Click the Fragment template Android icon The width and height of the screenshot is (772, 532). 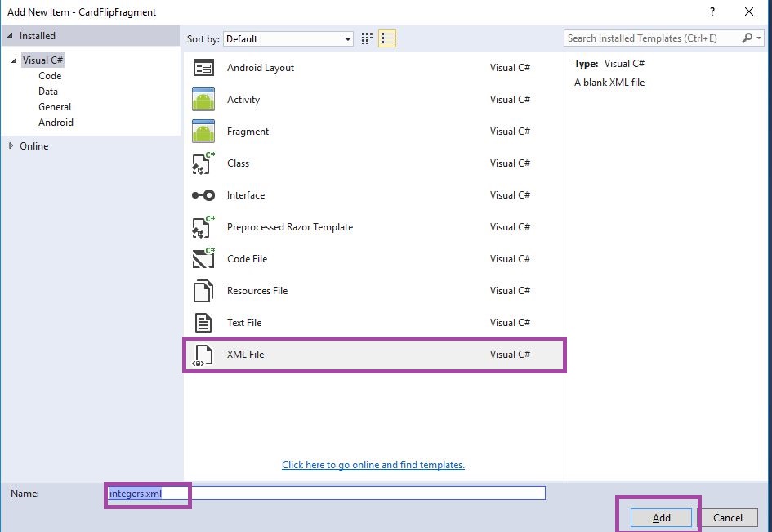tap(203, 132)
